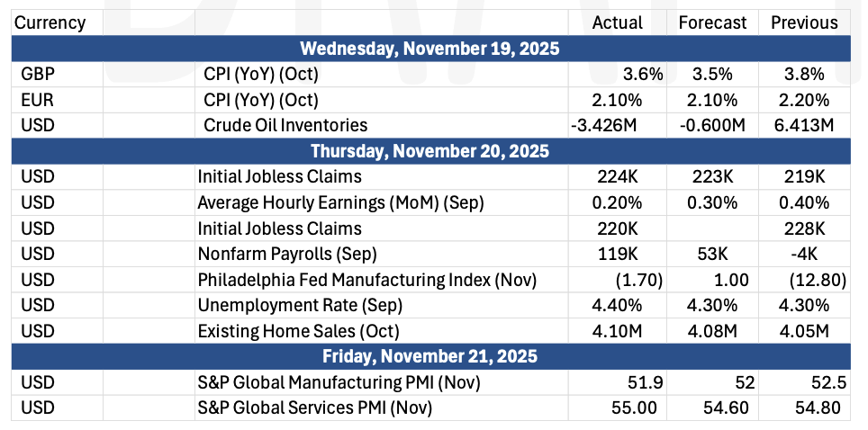Select the Crude Oil Inventories event cell
868x430 pixels.
click(x=285, y=125)
